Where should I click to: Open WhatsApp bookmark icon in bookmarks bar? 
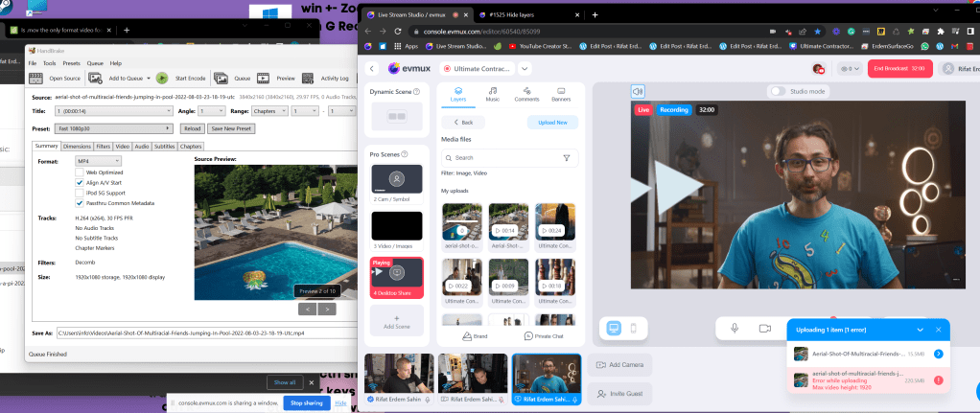[924, 46]
